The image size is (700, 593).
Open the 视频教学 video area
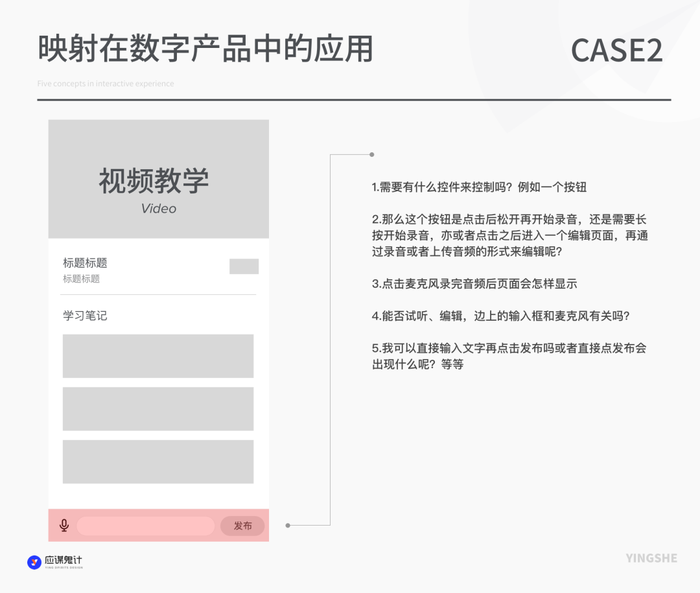[x=158, y=180]
